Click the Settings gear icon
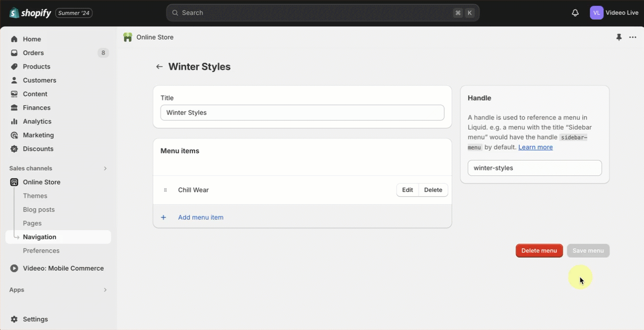This screenshot has height=330, width=644. pos(14,319)
